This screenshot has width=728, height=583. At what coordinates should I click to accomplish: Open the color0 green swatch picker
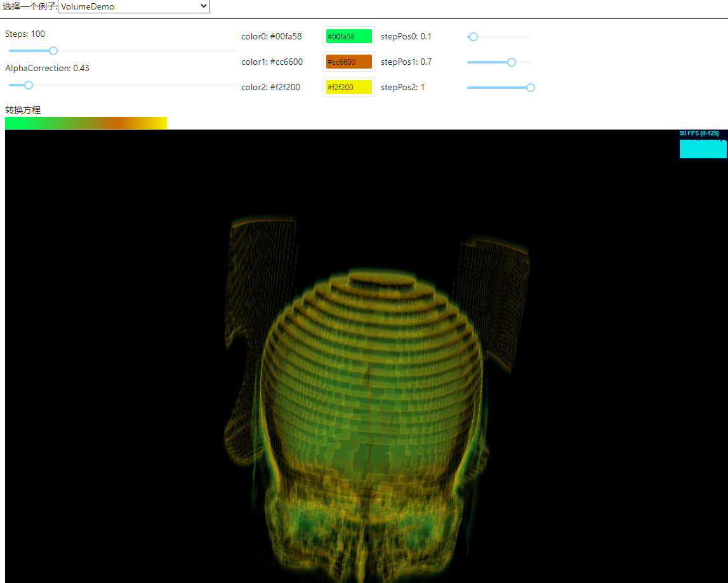coord(348,37)
